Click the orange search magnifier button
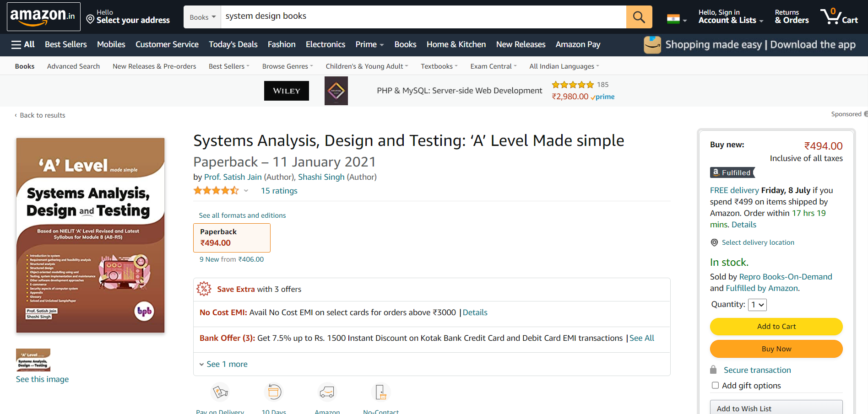 [639, 17]
